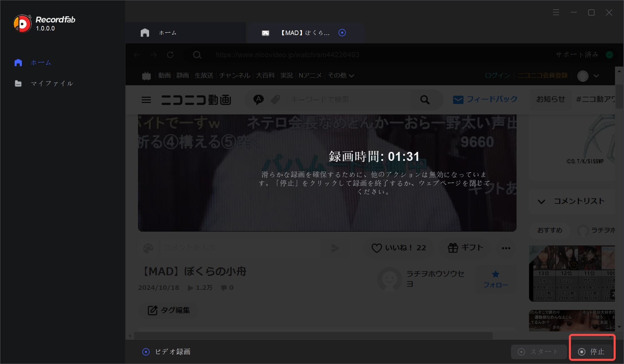Select the ラチヲホ uploader tab

597,230
